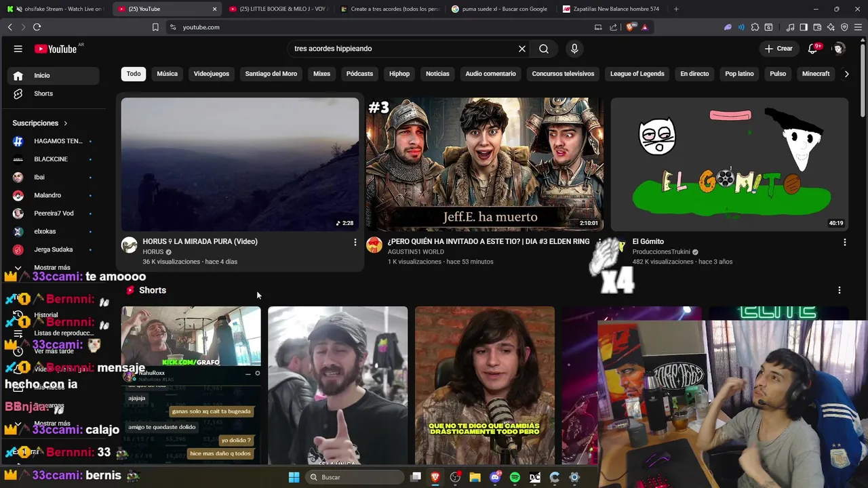Go back in browser history
The height and width of the screenshot is (488, 868).
click(9, 27)
